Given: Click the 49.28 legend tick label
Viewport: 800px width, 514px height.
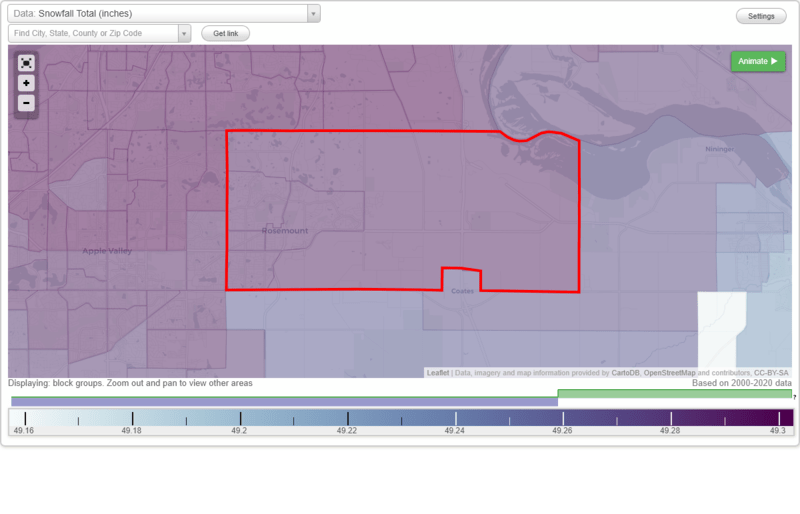Looking at the screenshot, I should pyautogui.click(x=670, y=431).
